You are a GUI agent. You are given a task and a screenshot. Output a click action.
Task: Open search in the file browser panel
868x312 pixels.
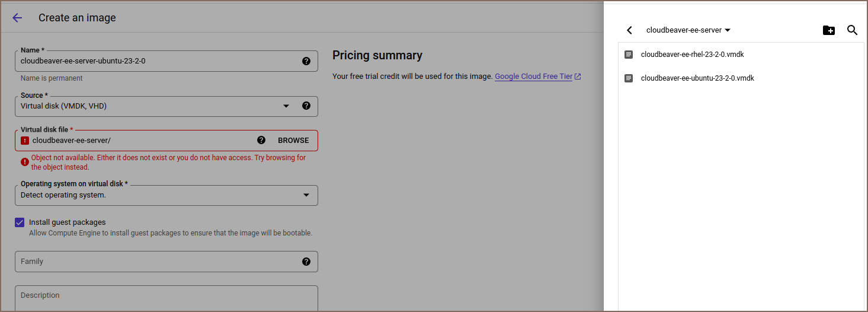(x=852, y=30)
